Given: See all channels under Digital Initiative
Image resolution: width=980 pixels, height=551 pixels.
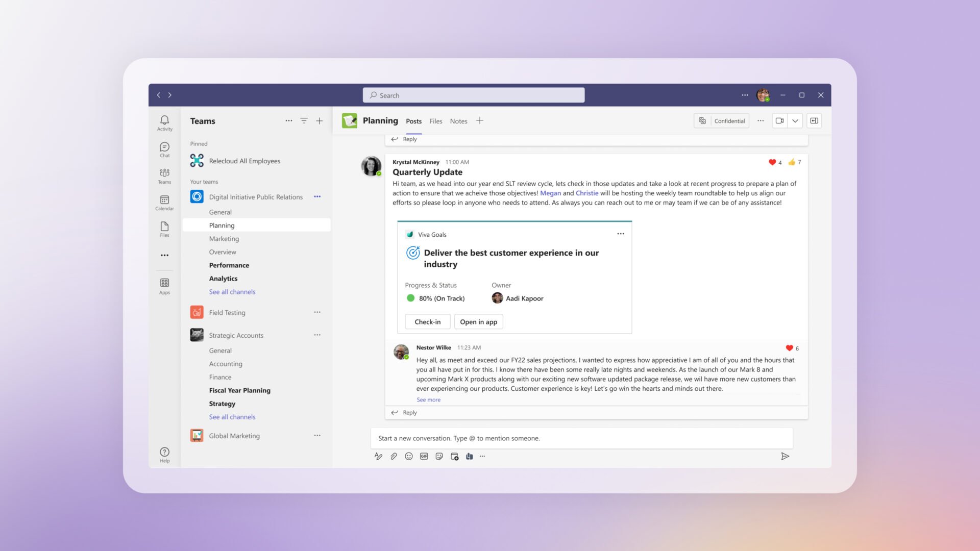Looking at the screenshot, I should coord(232,291).
